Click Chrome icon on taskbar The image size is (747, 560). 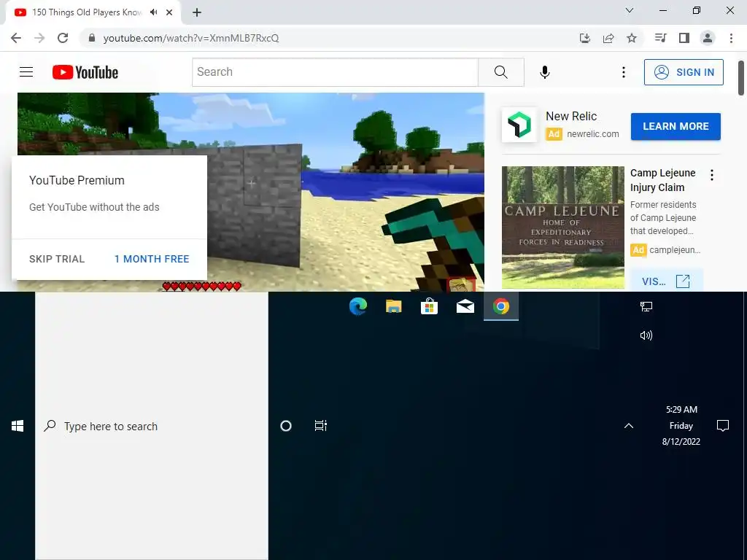(500, 306)
